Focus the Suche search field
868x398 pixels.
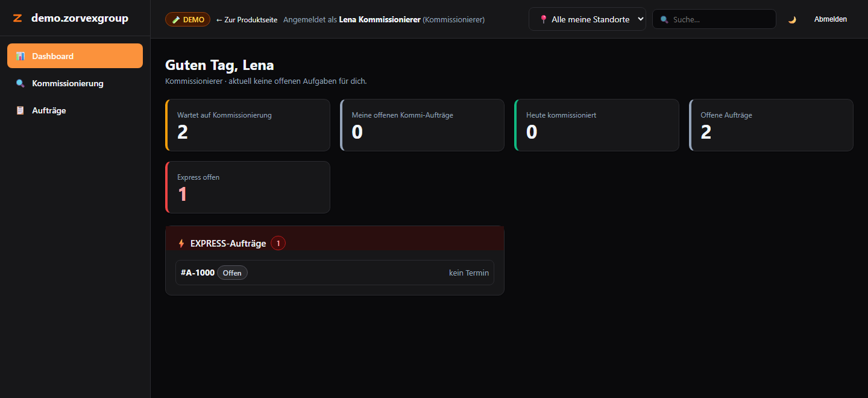coord(714,19)
